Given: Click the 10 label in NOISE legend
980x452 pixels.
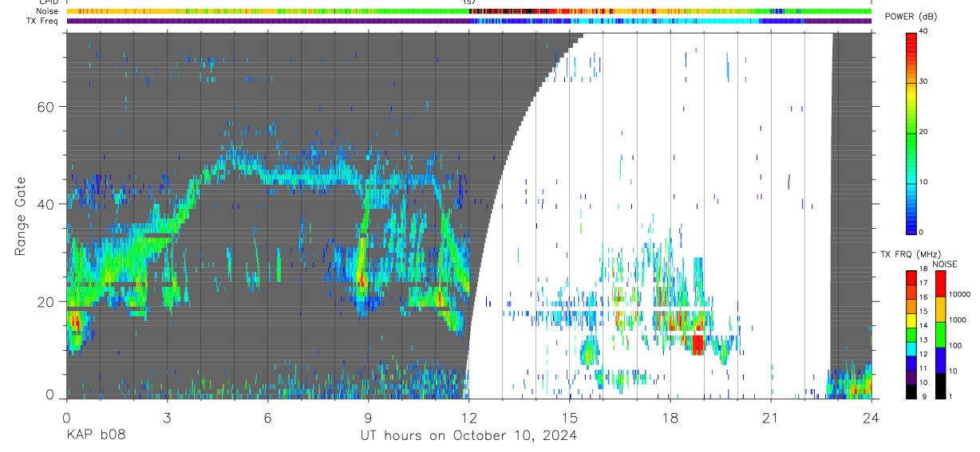Looking at the screenshot, I should tap(955, 371).
